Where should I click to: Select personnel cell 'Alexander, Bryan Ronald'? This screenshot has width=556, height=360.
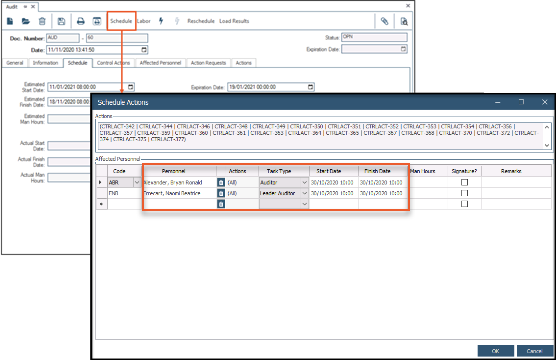[179, 182]
